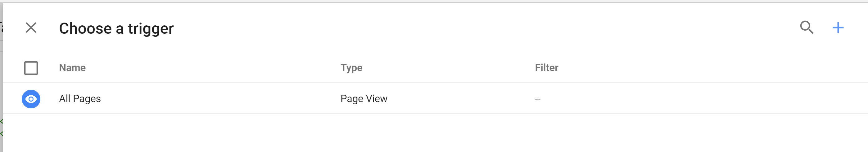Open trigger search with the magnifier icon
The width and height of the screenshot is (868, 152).
806,28
